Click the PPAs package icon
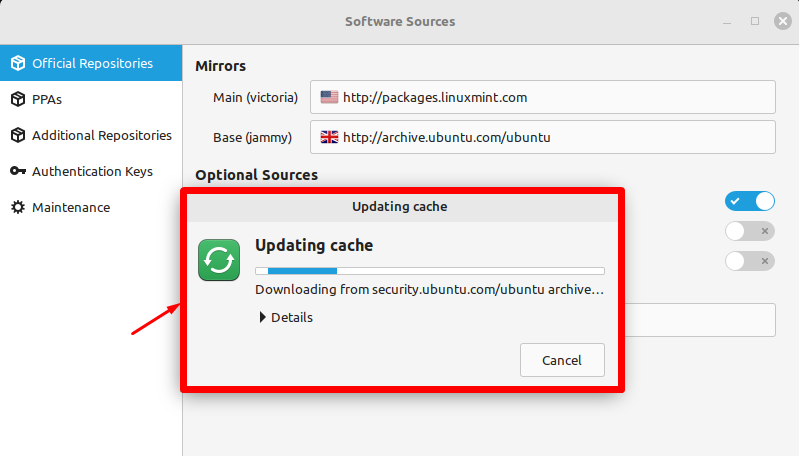This screenshot has width=799, height=456. pyautogui.click(x=17, y=99)
